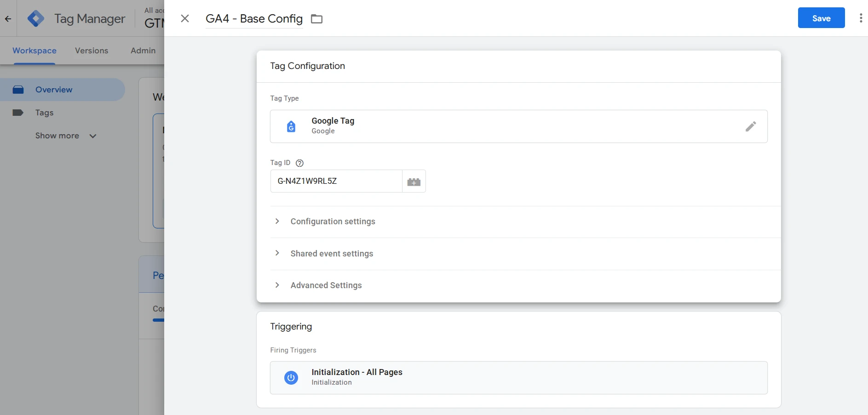The width and height of the screenshot is (868, 415).
Task: Switch to the Versions tab
Action: pyautogui.click(x=92, y=51)
